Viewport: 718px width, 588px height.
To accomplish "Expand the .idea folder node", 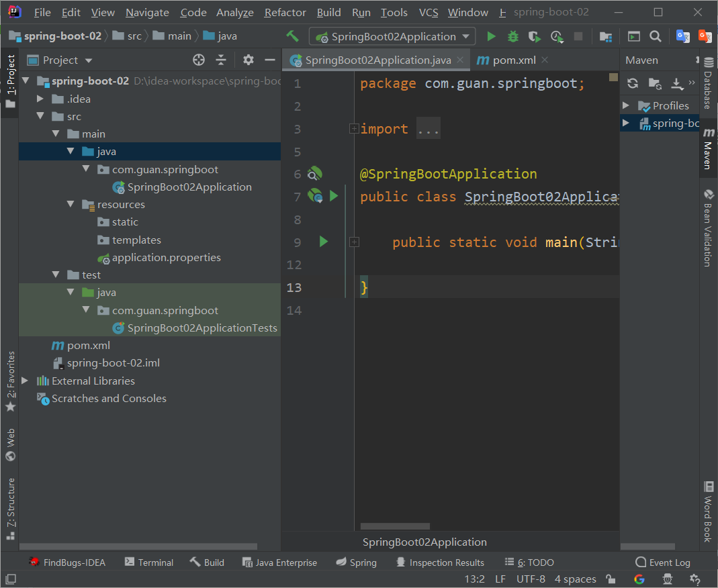I will (40, 99).
